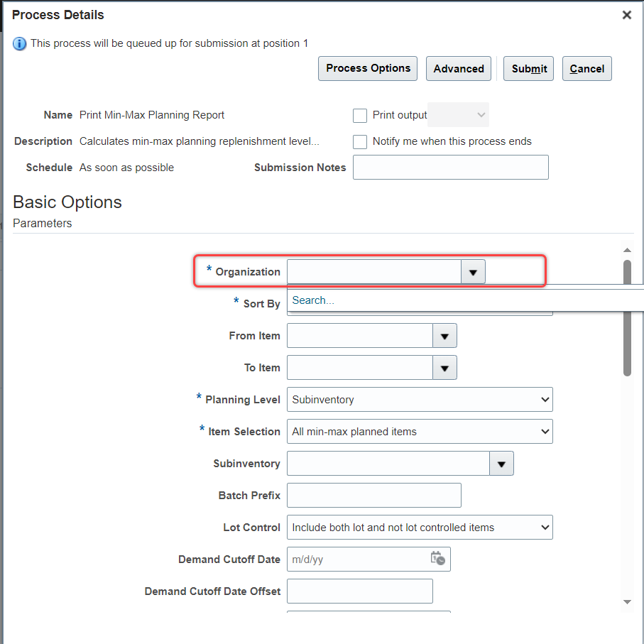Submit the Print Min-Max Planning Report process
Image resolution: width=644 pixels, height=644 pixels.
528,68
